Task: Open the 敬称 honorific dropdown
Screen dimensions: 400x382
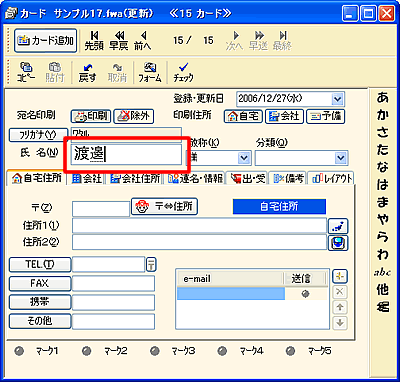Action: click(245, 158)
